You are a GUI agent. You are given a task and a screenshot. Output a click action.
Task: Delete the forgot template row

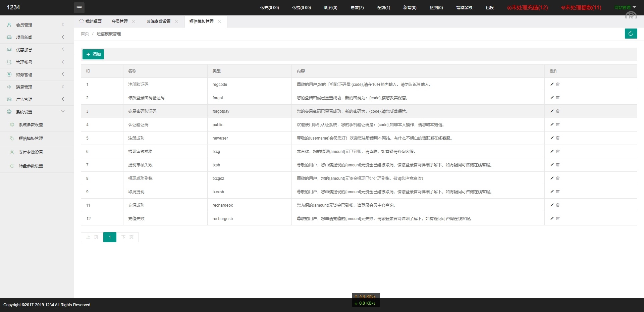point(558,98)
